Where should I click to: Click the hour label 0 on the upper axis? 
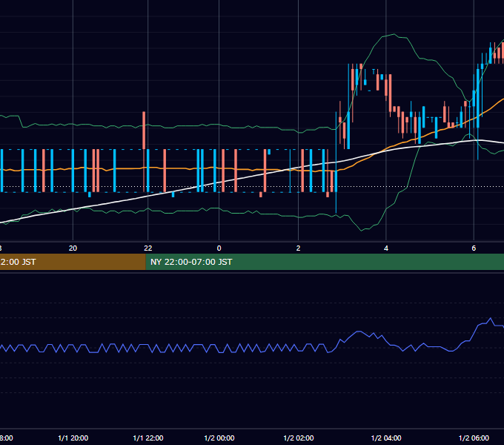click(219, 248)
